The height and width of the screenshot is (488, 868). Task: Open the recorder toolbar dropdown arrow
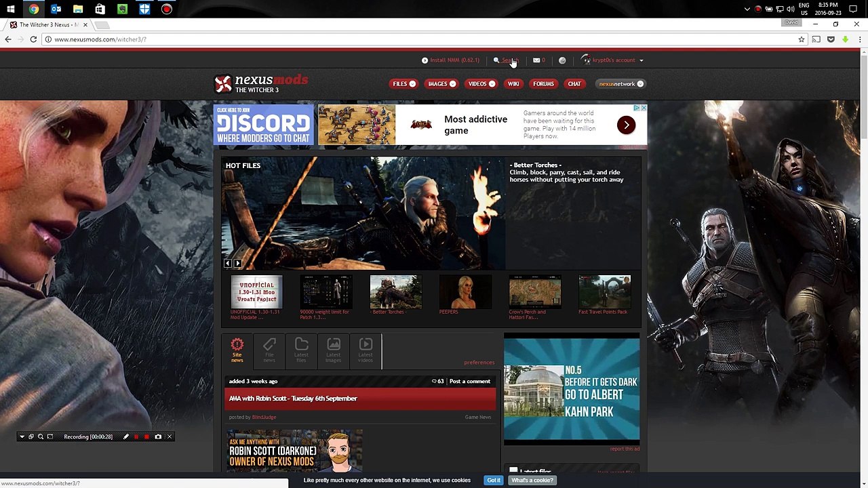22,437
